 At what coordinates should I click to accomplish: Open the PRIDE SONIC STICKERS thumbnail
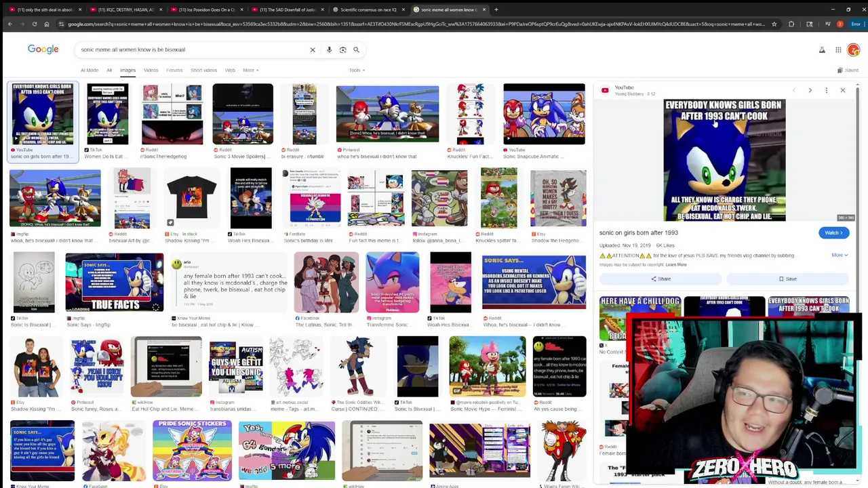192,451
